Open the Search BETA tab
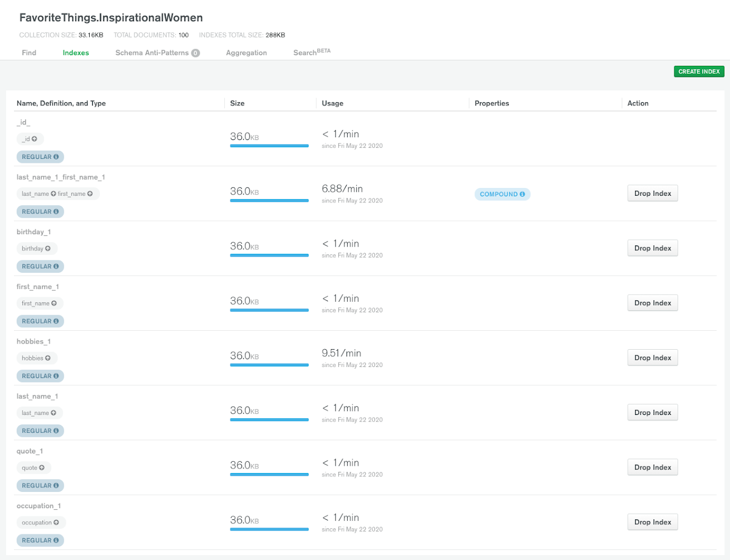730x560 pixels. coord(312,52)
